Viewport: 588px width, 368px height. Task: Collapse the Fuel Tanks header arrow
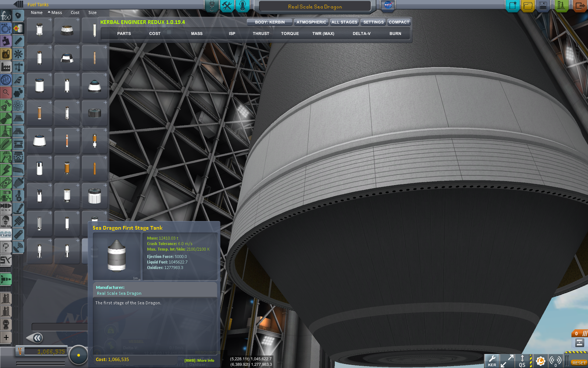pos(18,4)
